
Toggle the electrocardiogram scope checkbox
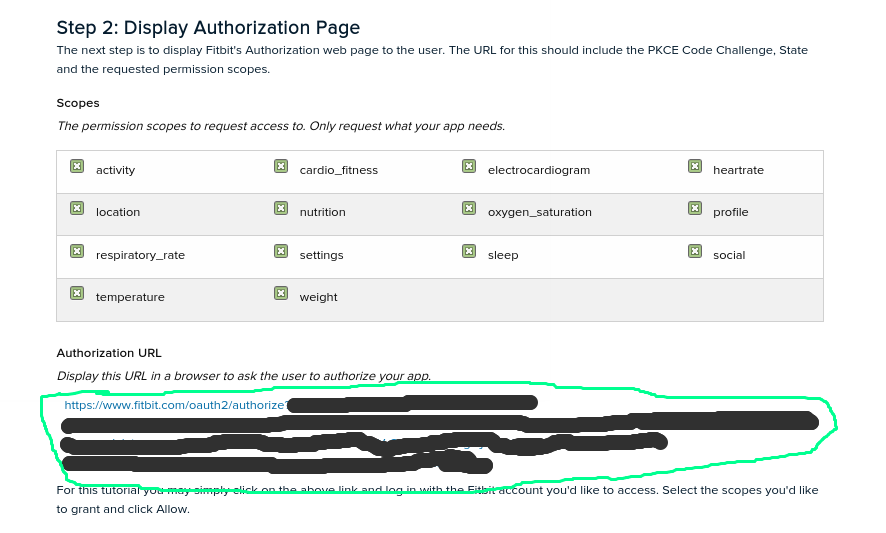pos(469,166)
